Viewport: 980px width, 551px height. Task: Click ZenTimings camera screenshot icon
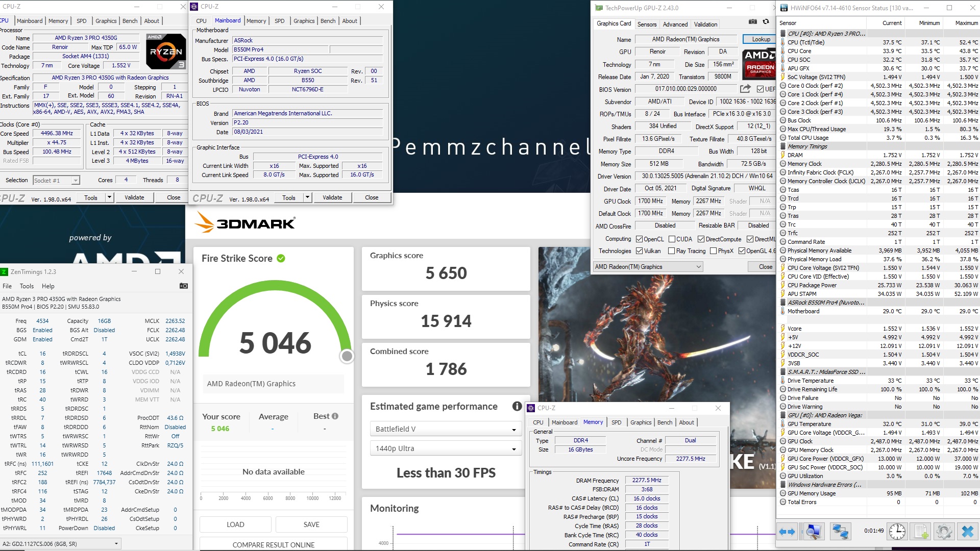pos(184,286)
